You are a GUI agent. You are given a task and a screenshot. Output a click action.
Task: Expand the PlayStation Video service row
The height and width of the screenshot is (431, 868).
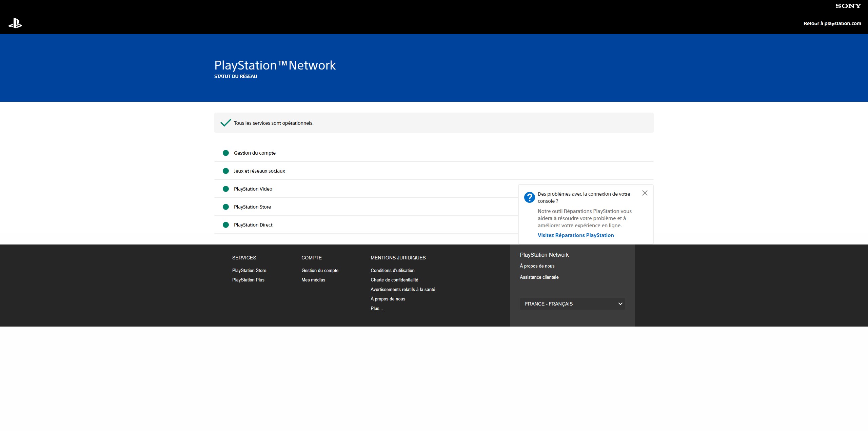253,189
